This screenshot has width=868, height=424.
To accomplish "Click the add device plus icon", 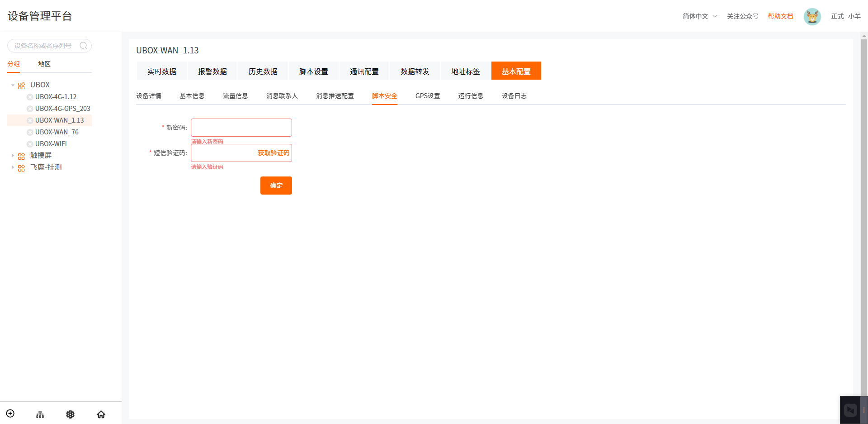I will click(x=10, y=414).
